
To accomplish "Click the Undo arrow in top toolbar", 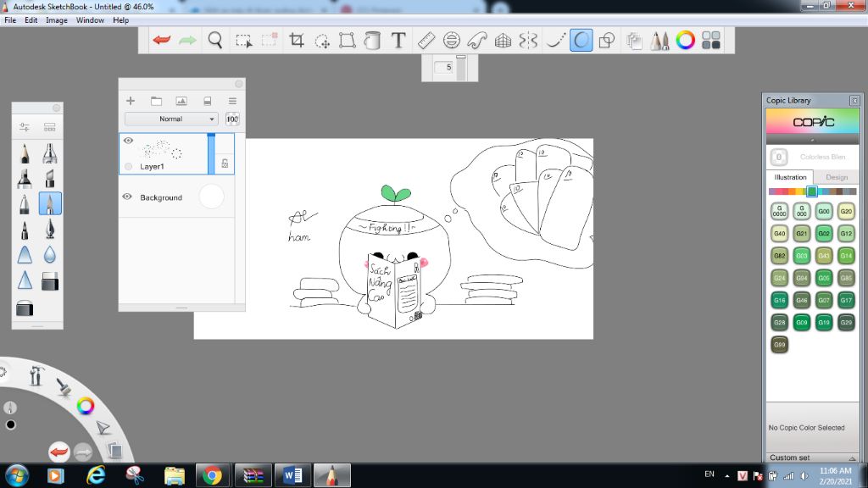I will click(x=162, y=40).
